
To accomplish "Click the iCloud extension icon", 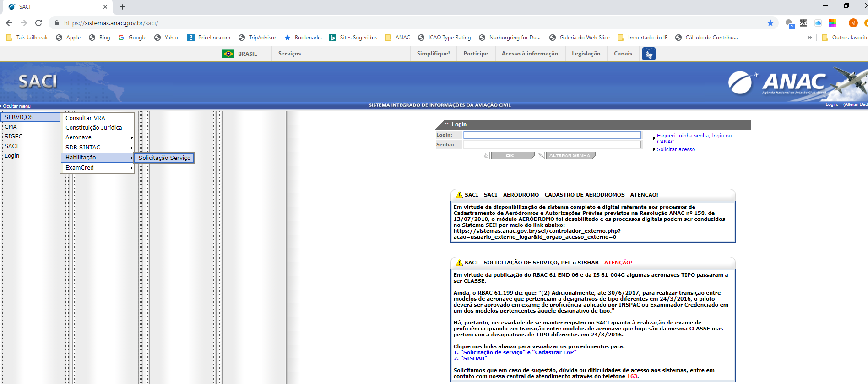I will click(818, 23).
